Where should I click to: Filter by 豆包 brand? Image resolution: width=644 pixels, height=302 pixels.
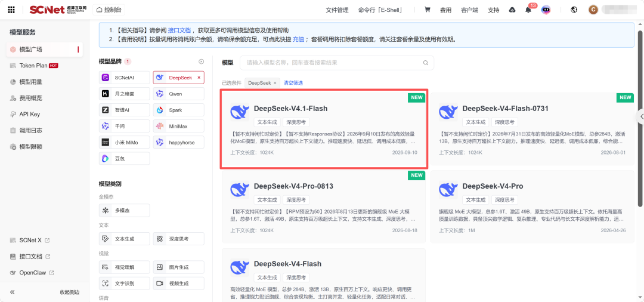(x=125, y=158)
